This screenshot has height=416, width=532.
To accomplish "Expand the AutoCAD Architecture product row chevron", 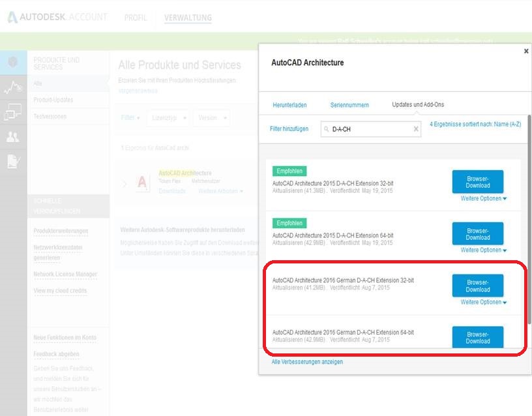I will pos(124,184).
